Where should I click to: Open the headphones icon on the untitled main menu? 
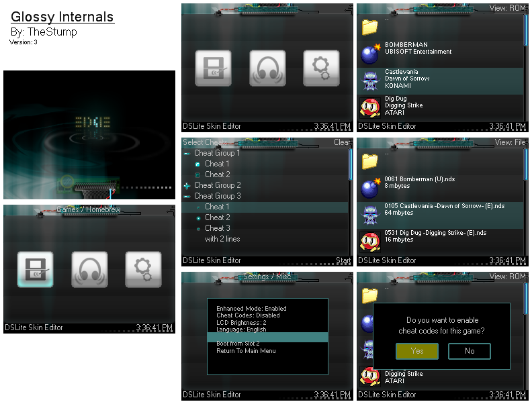(267, 68)
